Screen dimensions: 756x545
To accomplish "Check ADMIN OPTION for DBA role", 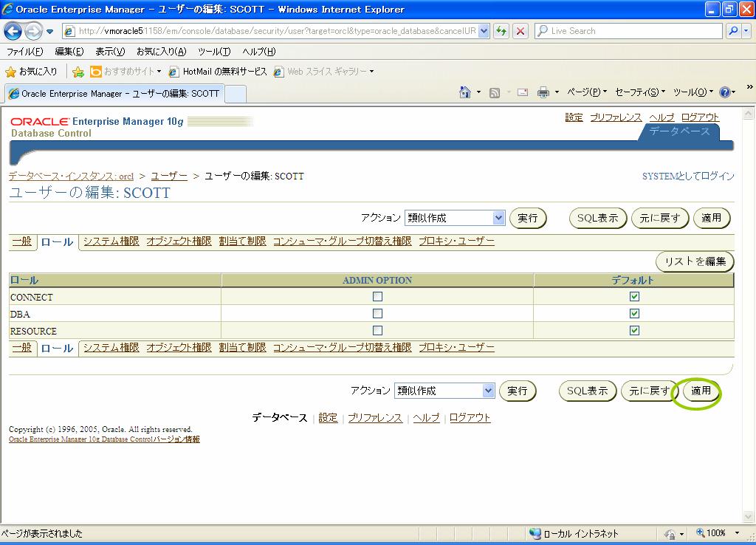I will click(x=377, y=314).
